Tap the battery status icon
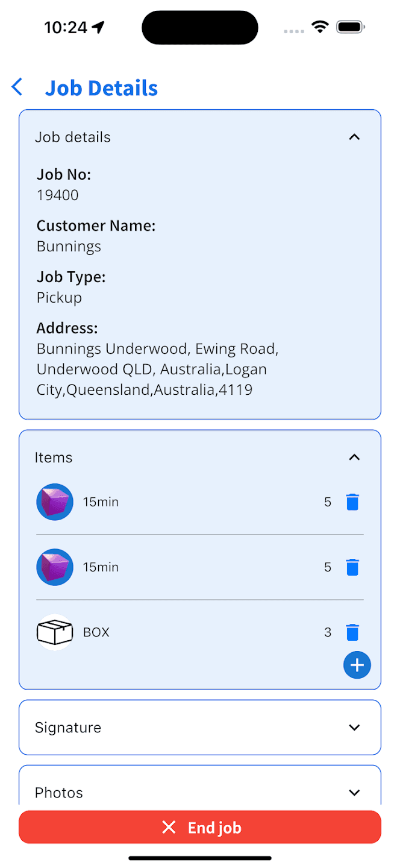The height and width of the screenshot is (868, 400). 350,27
